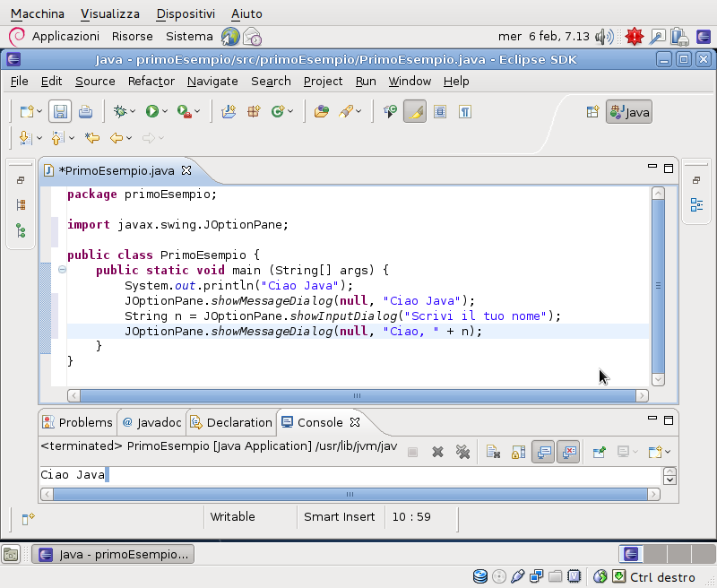This screenshot has height=588, width=717.
Task: Click the Restore fast view icon at left sidebar top
Action: (x=21, y=180)
